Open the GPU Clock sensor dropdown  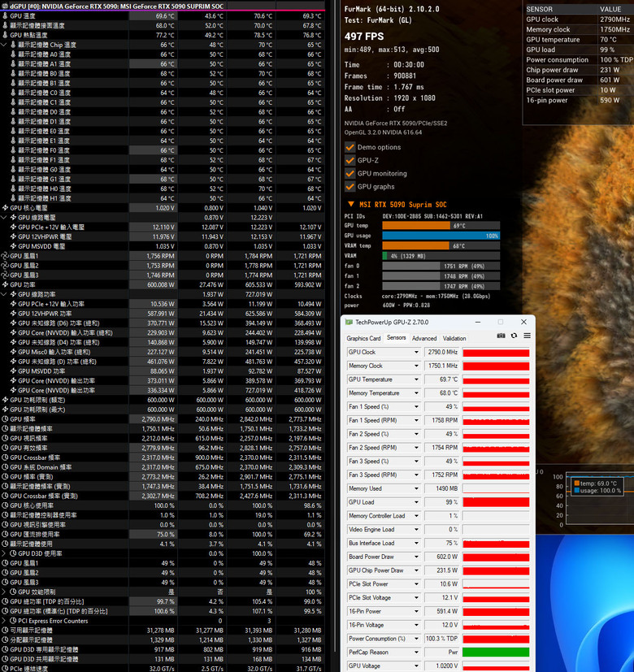[x=416, y=353]
